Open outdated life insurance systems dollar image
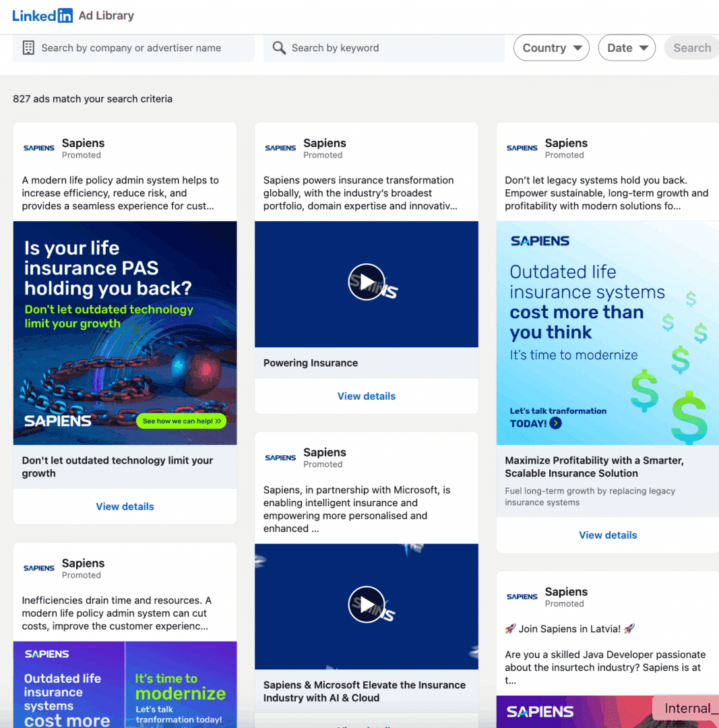The height and width of the screenshot is (728, 719). point(608,333)
